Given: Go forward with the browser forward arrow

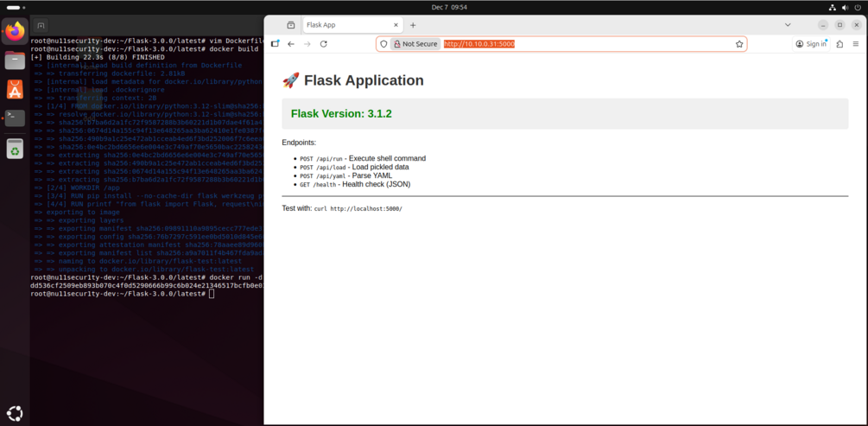Looking at the screenshot, I should click(x=307, y=44).
